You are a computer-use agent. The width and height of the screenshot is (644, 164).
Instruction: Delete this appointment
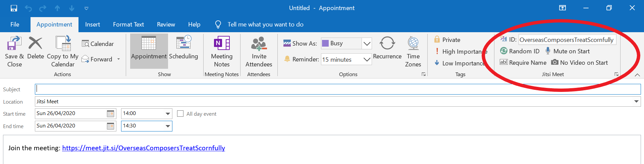(x=36, y=48)
